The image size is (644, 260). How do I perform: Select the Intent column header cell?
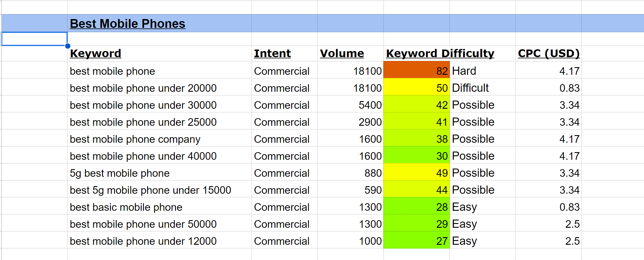[272, 53]
